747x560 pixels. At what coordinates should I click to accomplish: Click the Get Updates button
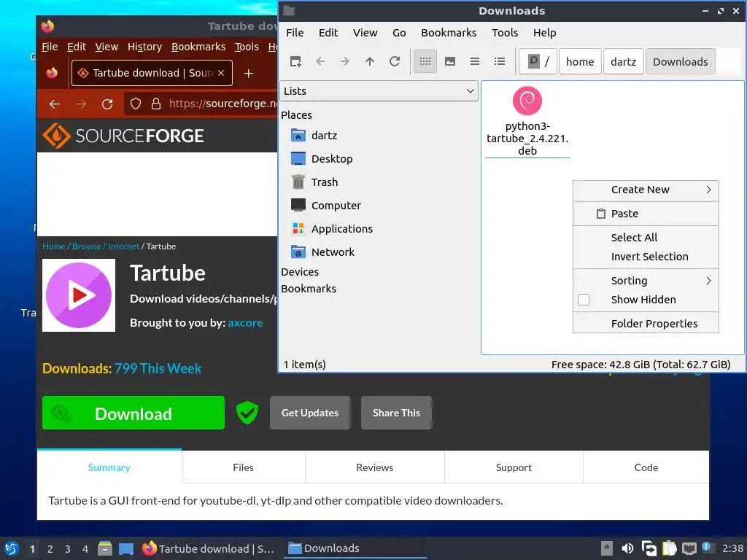pyautogui.click(x=309, y=413)
